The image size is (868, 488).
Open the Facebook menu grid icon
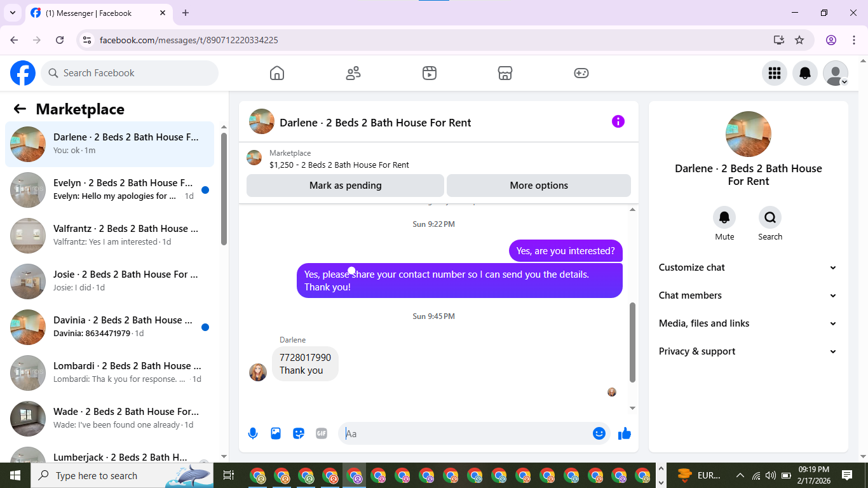click(x=775, y=73)
